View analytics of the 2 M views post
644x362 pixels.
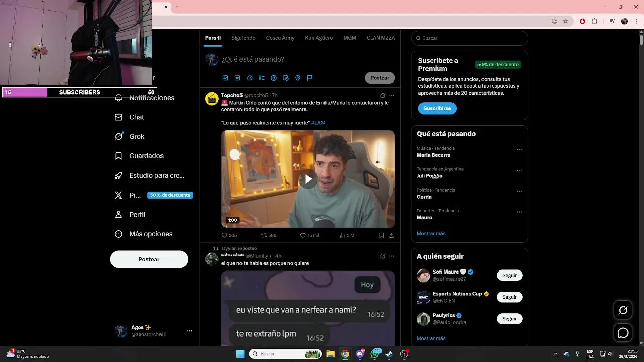(x=347, y=235)
